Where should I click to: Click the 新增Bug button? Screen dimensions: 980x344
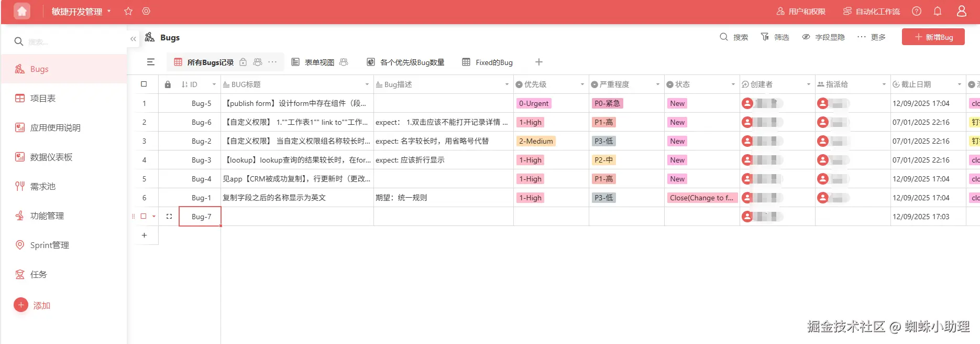[x=933, y=37]
